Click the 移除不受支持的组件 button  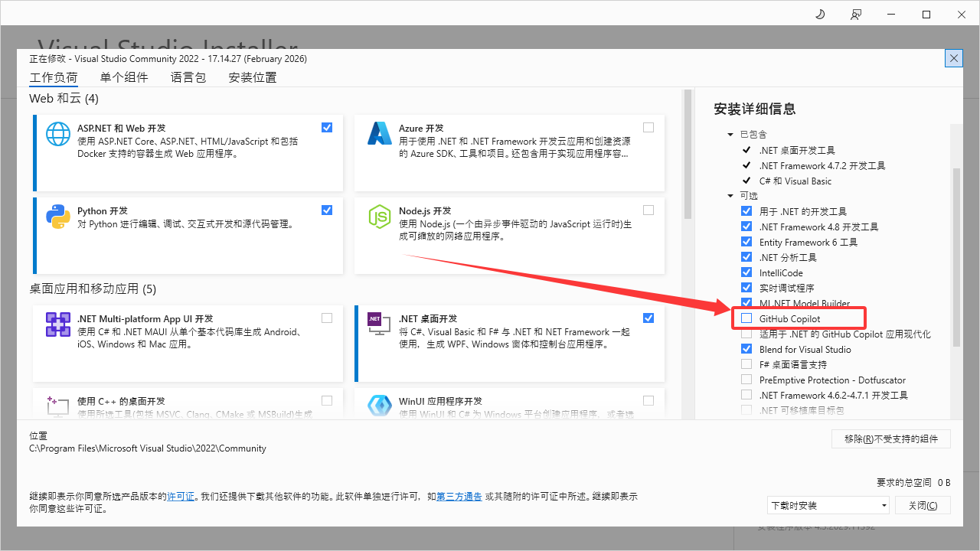coord(890,439)
